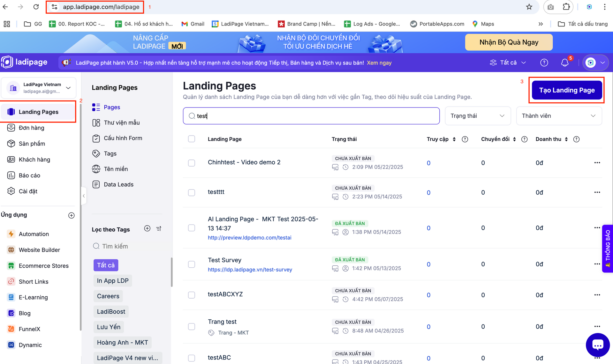Open the Tất cả team dropdown in header
This screenshot has width=613, height=364.
click(508, 63)
